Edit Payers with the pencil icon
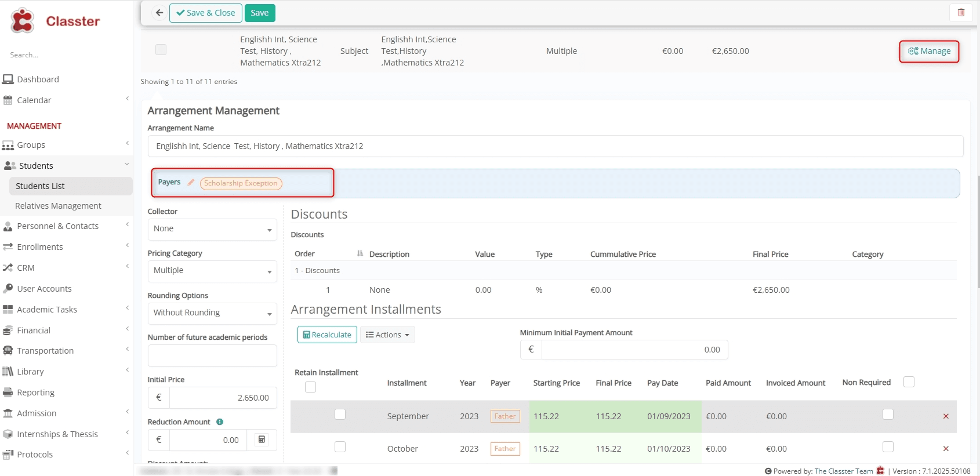 (191, 182)
